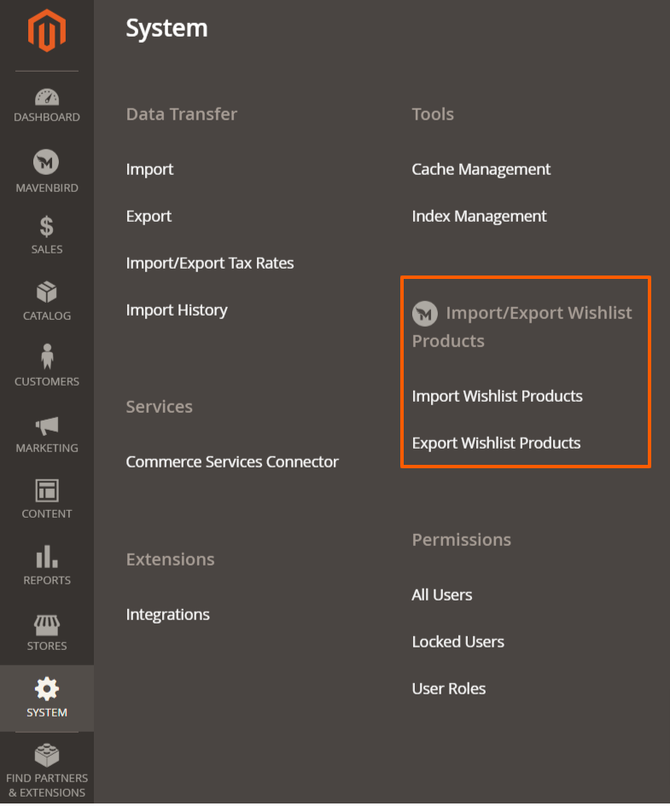Open the Sales dollar icon

[x=47, y=227]
